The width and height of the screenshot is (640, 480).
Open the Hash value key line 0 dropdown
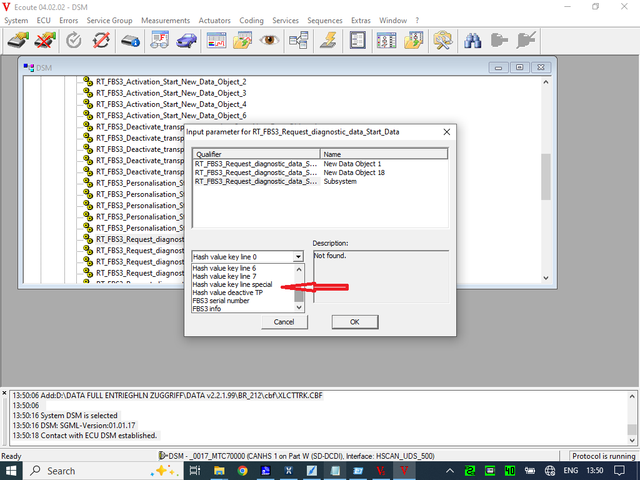[x=298, y=257]
